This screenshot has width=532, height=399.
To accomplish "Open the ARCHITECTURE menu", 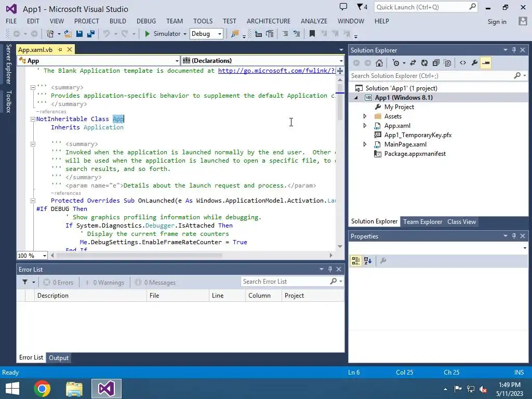I will pyautogui.click(x=269, y=21).
